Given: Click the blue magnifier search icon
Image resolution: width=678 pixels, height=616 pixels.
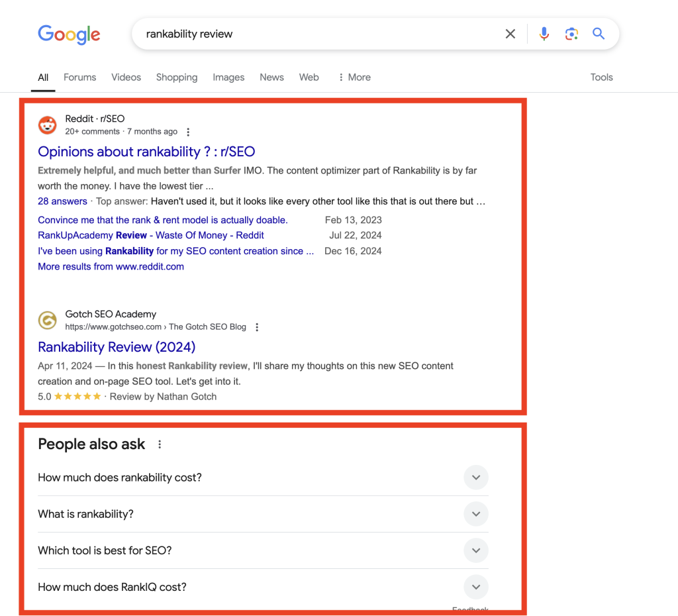Looking at the screenshot, I should pyautogui.click(x=599, y=34).
